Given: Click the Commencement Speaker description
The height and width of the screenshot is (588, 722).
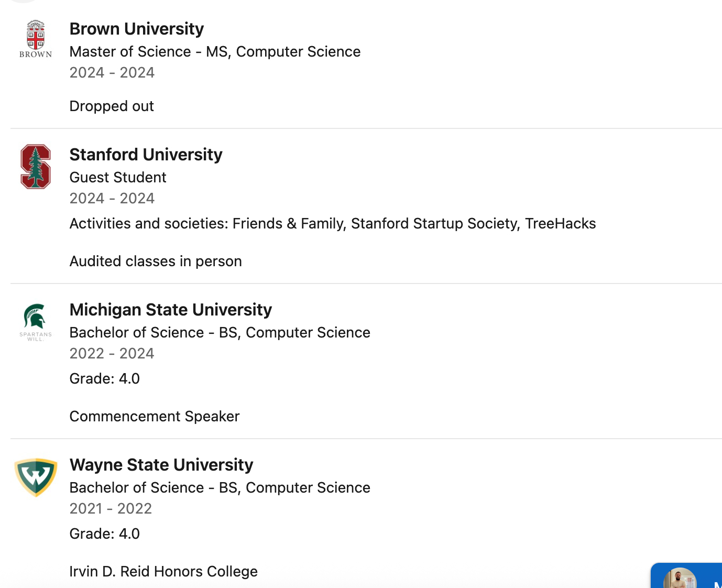Looking at the screenshot, I should pyautogui.click(x=154, y=417).
